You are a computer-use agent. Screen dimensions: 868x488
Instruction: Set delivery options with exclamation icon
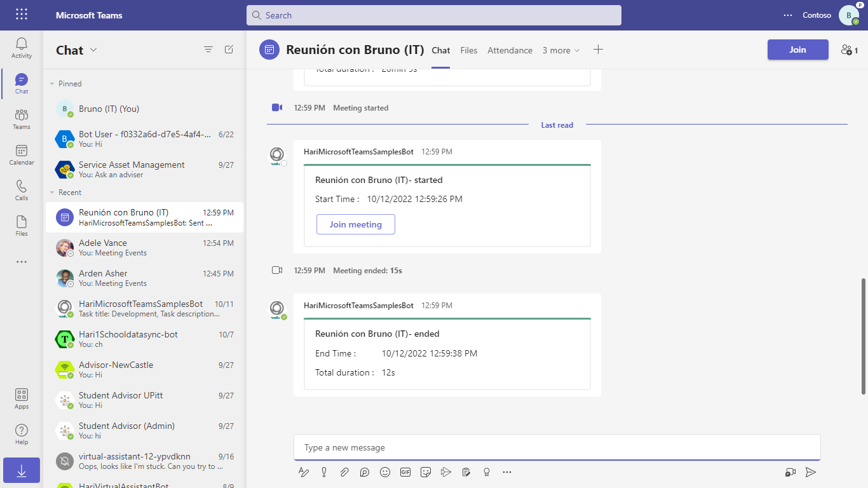(324, 472)
